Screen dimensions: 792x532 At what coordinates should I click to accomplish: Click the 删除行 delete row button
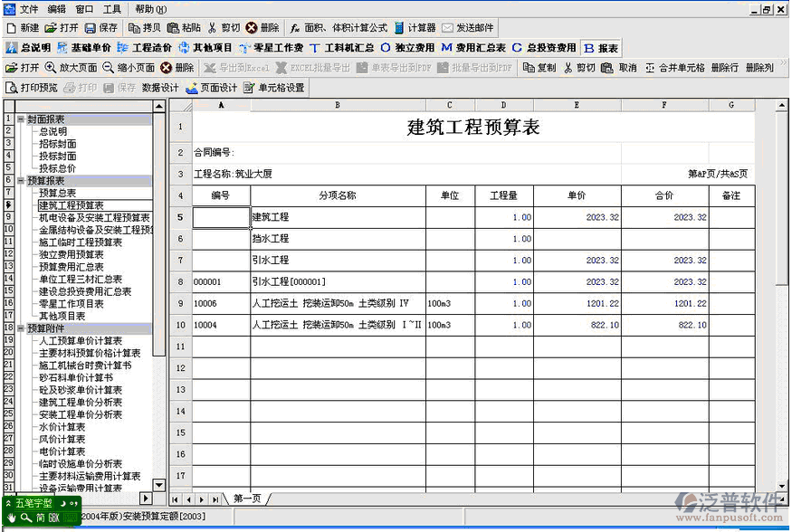coord(725,68)
